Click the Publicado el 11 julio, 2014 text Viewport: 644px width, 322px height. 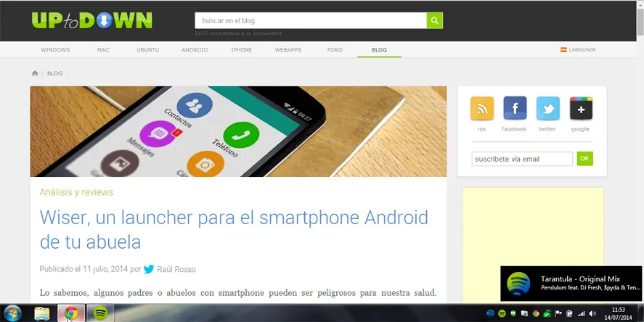[83, 270]
